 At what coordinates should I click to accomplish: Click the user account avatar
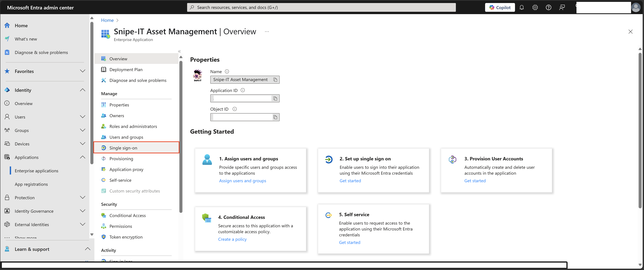(x=636, y=8)
